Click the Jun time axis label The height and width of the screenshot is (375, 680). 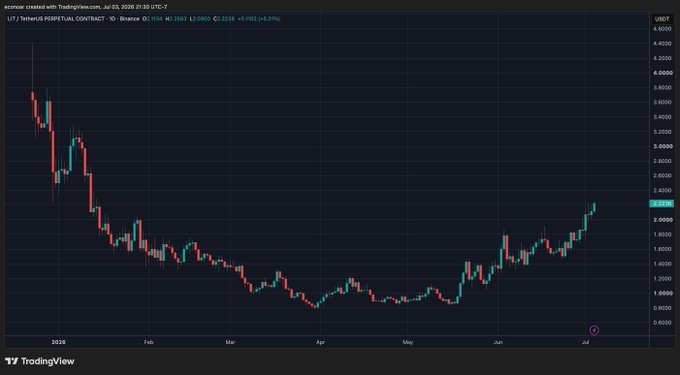pyautogui.click(x=498, y=342)
